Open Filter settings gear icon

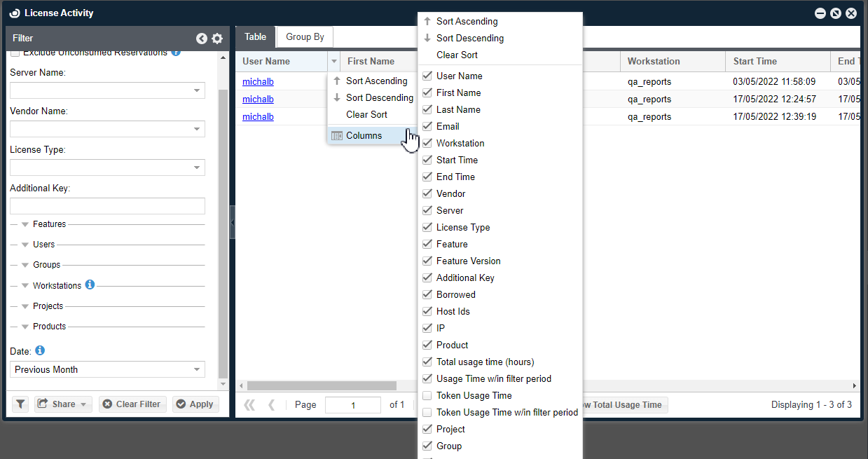tap(217, 39)
